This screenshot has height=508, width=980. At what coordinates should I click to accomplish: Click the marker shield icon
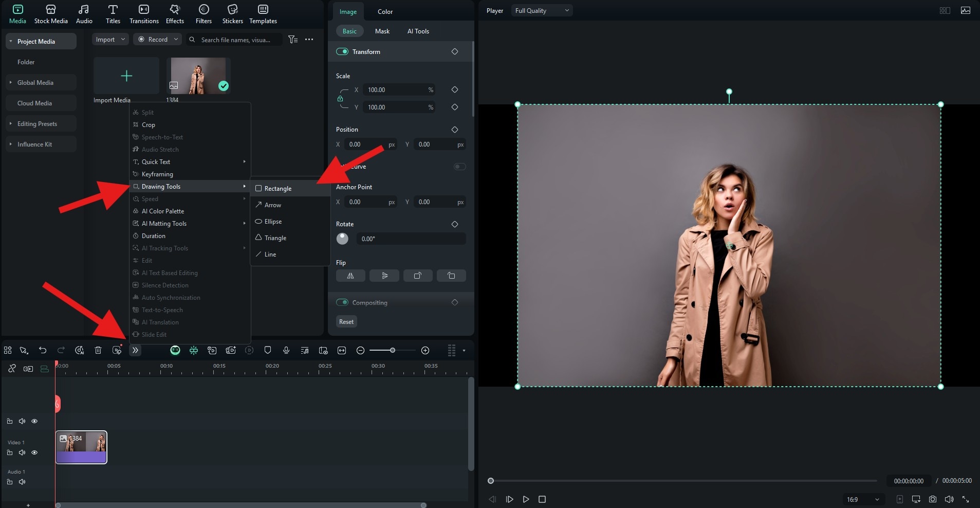click(x=268, y=350)
